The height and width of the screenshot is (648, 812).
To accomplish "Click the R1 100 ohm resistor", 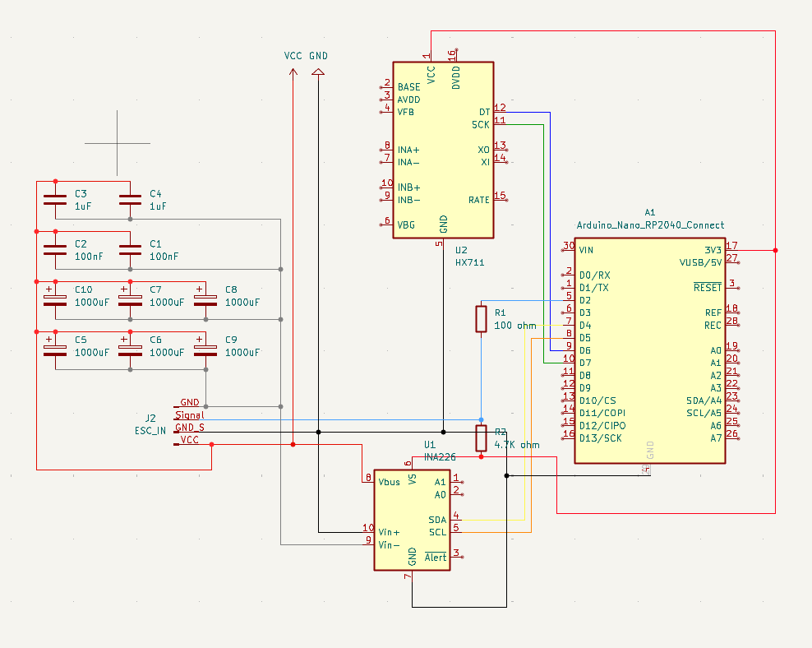I will click(481, 318).
